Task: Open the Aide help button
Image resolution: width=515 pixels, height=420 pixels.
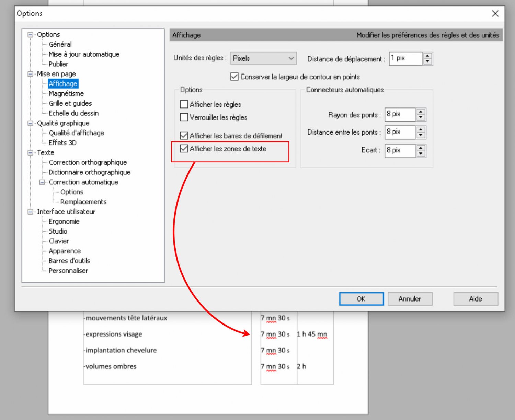Action: tap(475, 298)
